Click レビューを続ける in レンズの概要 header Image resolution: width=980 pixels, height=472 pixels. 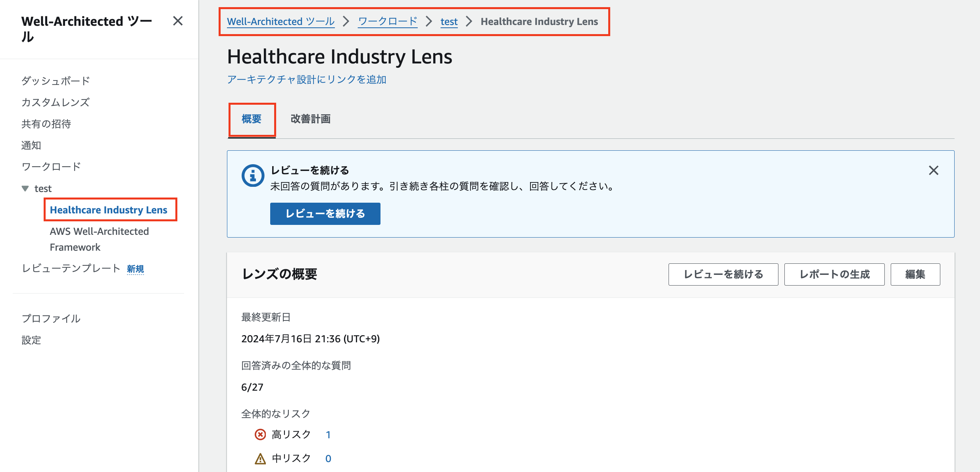[x=723, y=274]
